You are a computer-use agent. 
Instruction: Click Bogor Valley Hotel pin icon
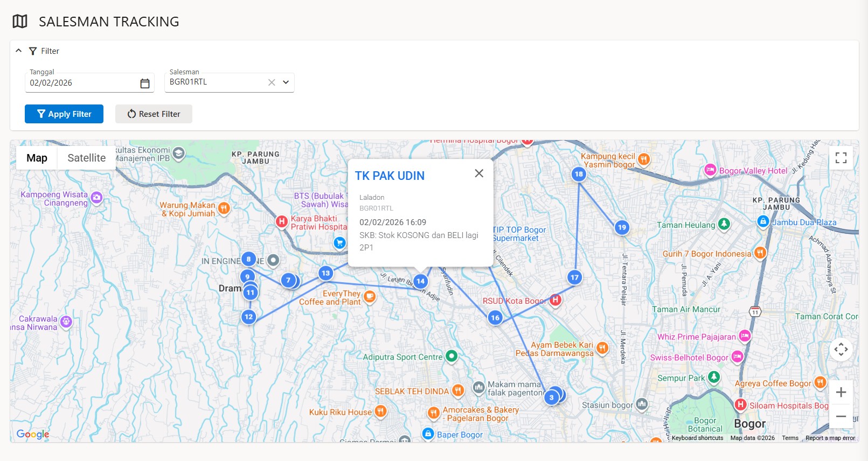710,170
